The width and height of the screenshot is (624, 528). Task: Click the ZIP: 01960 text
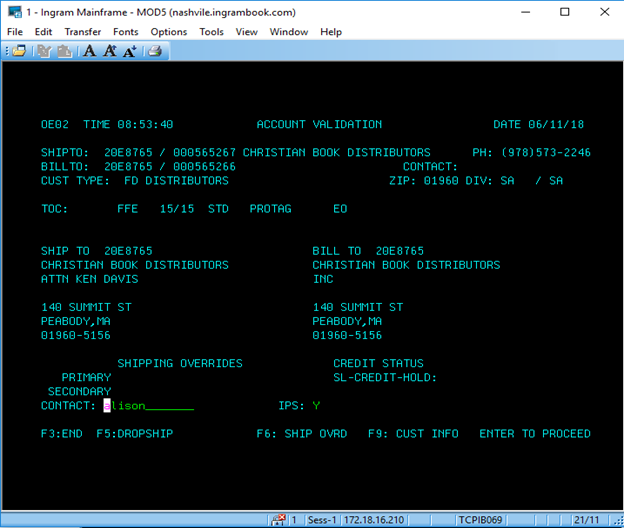coord(424,181)
